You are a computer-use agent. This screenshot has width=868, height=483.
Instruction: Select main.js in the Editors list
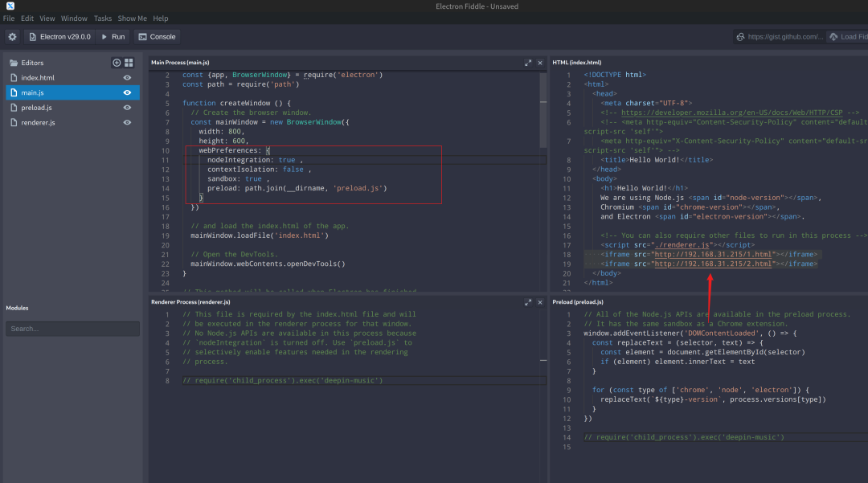point(72,93)
